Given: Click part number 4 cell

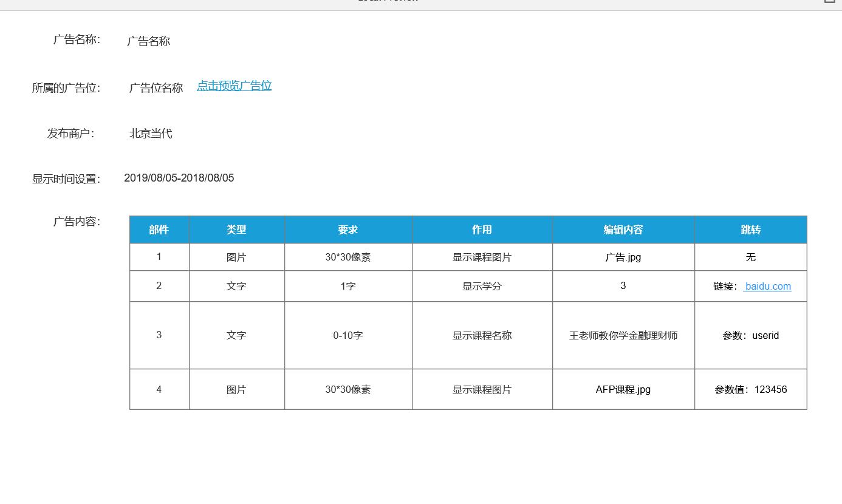Looking at the screenshot, I should [159, 390].
